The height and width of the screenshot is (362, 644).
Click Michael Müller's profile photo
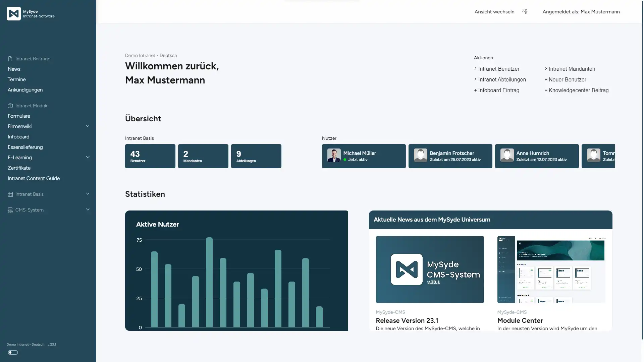click(x=334, y=156)
